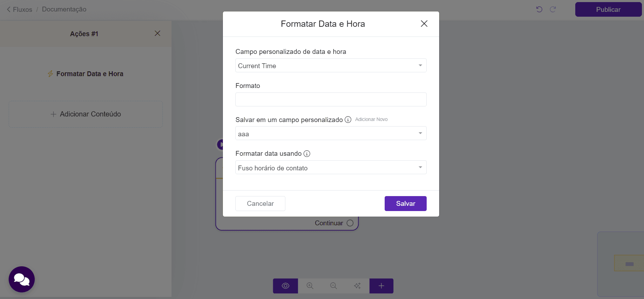Click the Adicionar Novo link

click(x=371, y=119)
